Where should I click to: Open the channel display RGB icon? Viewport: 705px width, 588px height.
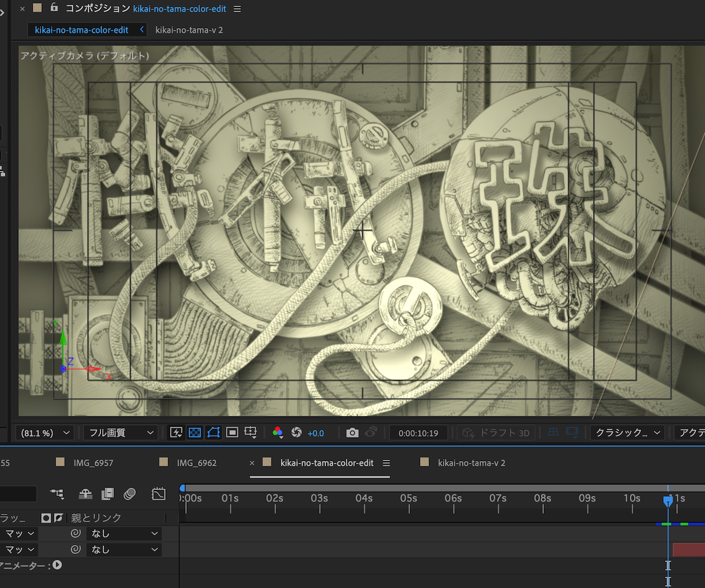(278, 433)
